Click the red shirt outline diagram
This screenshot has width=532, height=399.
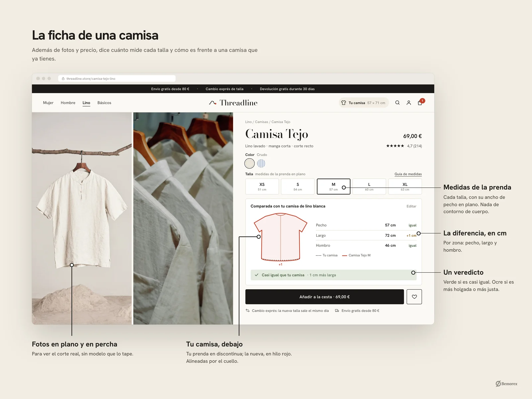coord(281,237)
